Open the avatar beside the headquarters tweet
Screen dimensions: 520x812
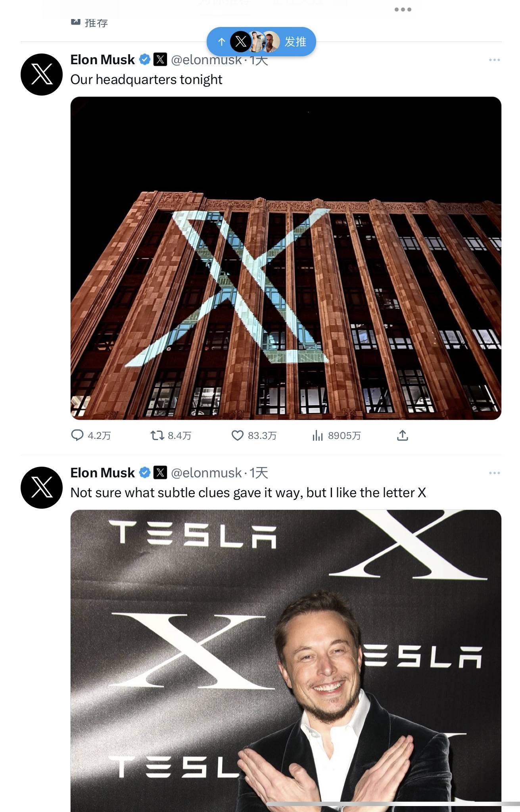click(42, 75)
